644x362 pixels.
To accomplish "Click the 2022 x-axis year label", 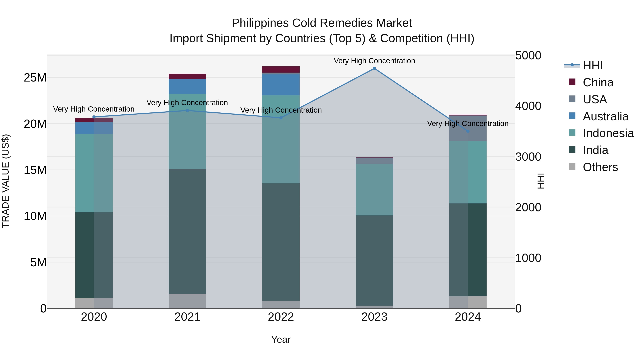I will click(x=281, y=317).
